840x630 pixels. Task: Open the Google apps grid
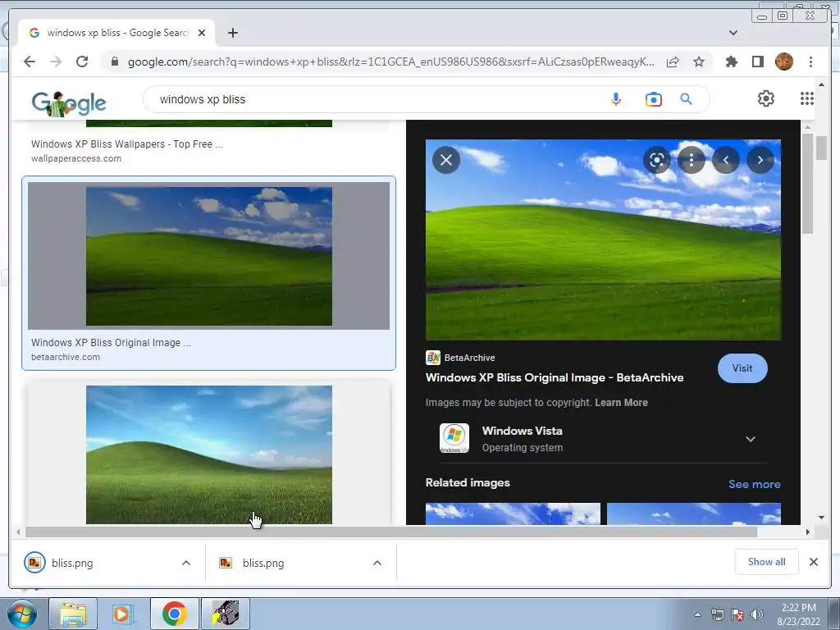coord(807,98)
